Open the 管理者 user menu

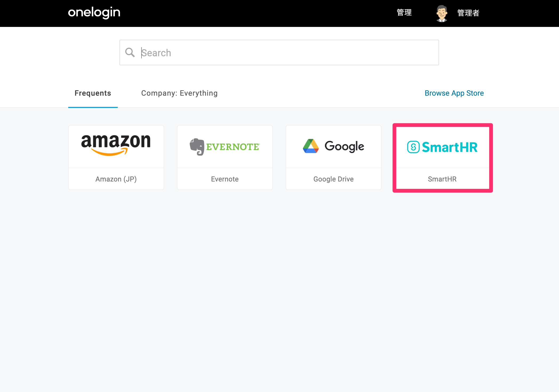click(x=468, y=13)
